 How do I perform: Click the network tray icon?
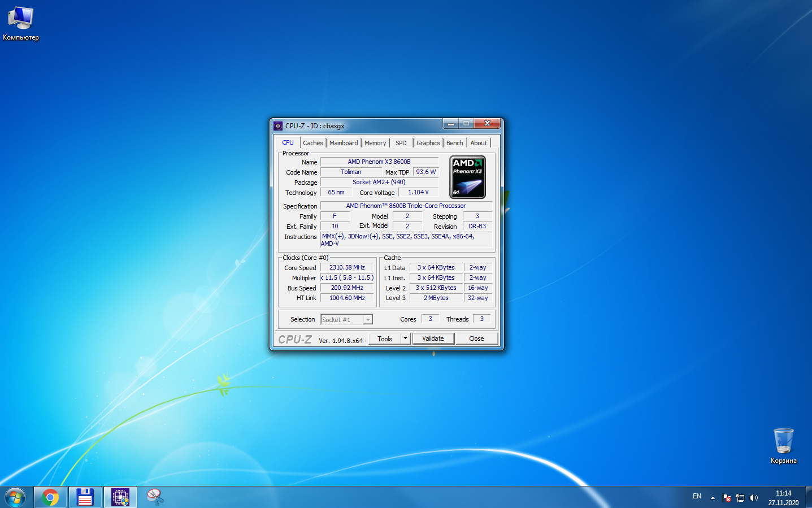(x=740, y=498)
